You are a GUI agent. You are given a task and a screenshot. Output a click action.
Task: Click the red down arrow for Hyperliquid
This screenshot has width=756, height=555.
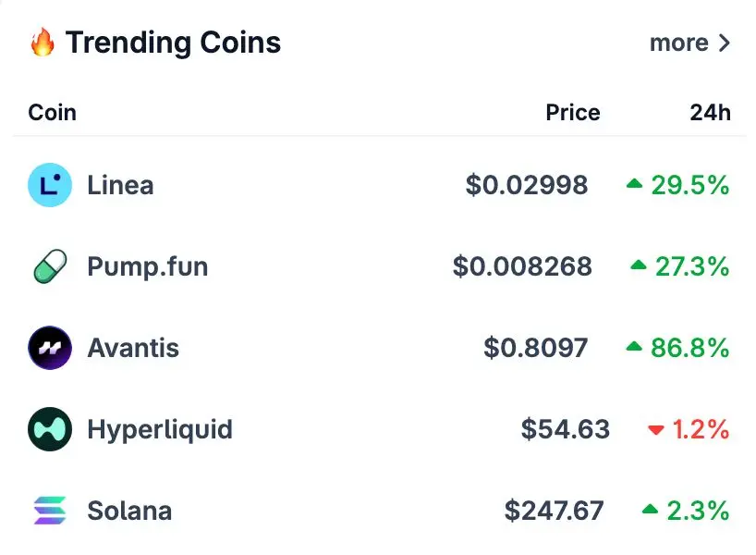click(x=655, y=429)
